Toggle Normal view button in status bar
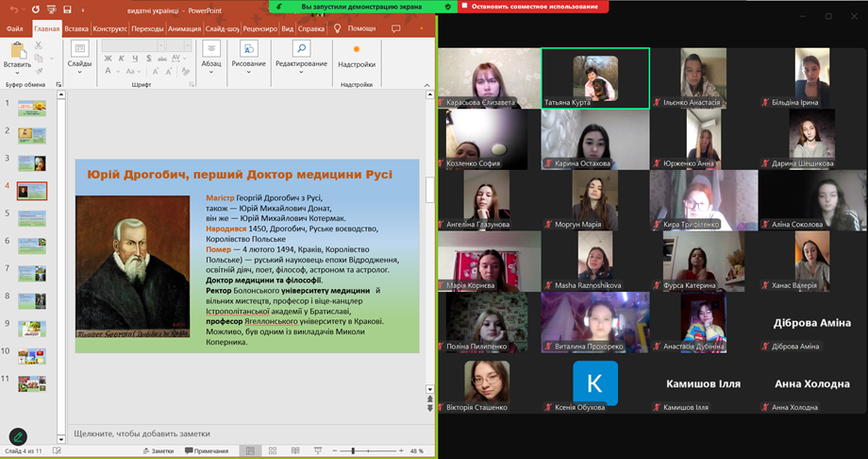The image size is (868, 459). click(x=249, y=451)
